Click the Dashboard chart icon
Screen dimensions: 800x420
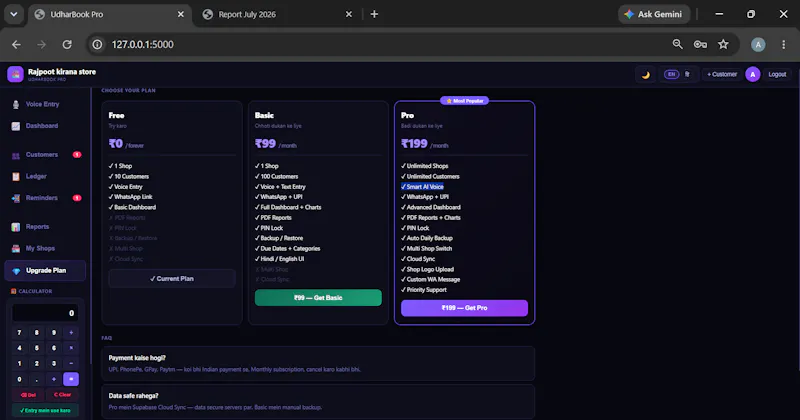click(16, 126)
